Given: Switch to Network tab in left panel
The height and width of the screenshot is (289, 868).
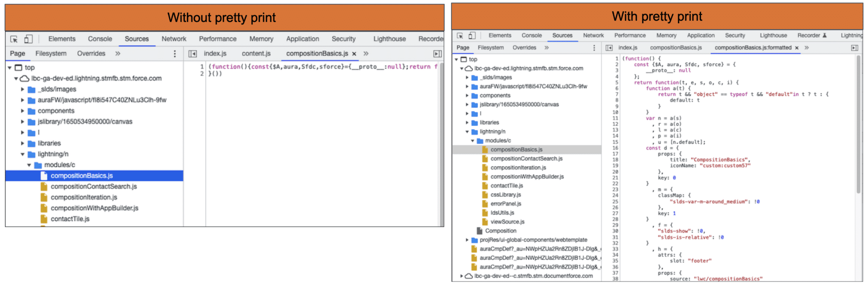Looking at the screenshot, I should (x=174, y=39).
